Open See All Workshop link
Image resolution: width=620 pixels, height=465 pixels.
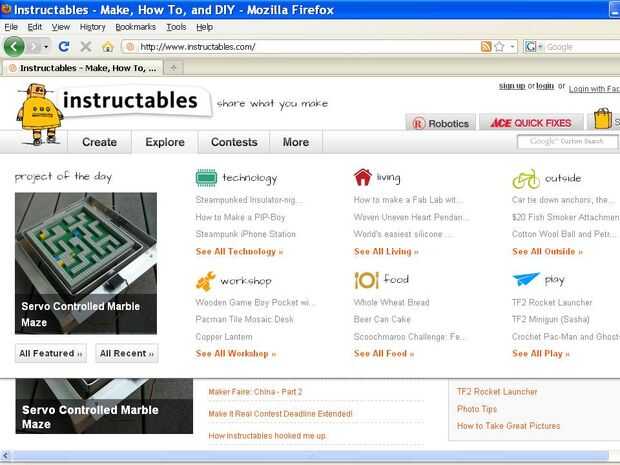236,353
